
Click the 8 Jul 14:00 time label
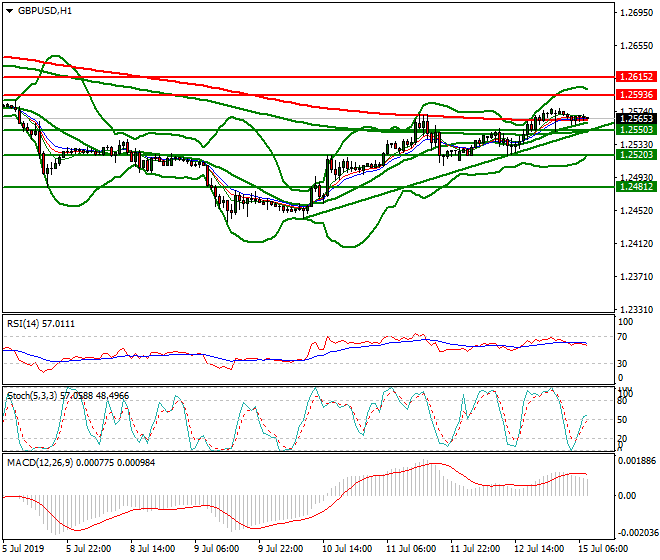(x=153, y=549)
